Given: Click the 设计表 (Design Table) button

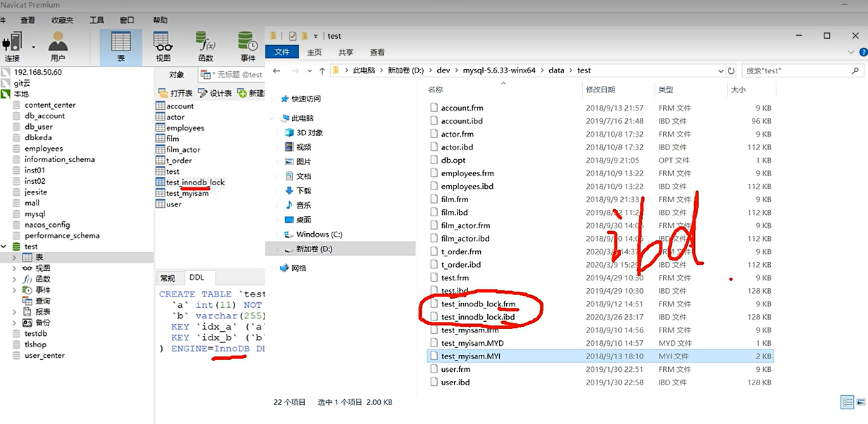Looking at the screenshot, I should 215,93.
